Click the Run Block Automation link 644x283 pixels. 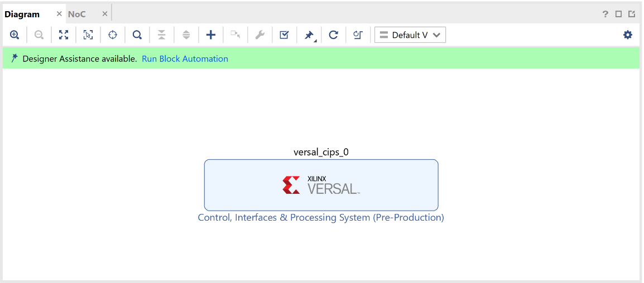(185, 58)
